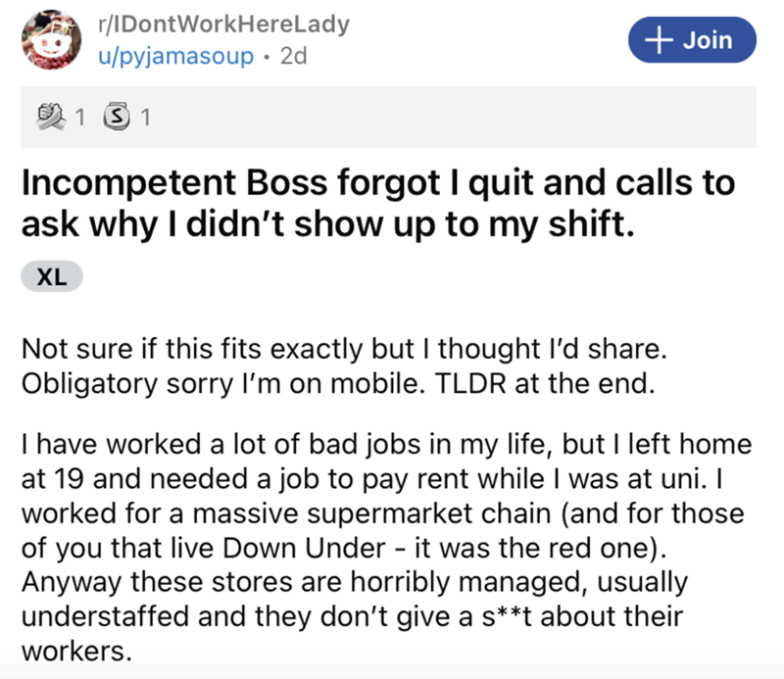Click the silver award count number
Screen dimensions: 784x679
pyautogui.click(x=146, y=120)
